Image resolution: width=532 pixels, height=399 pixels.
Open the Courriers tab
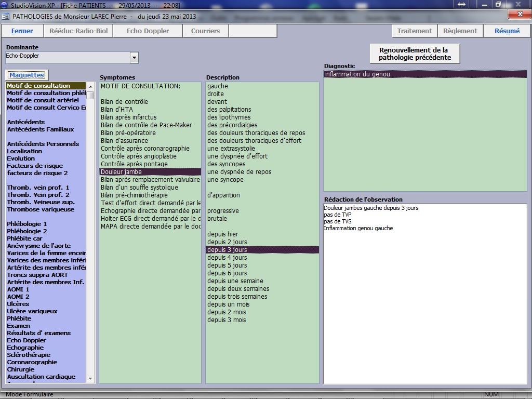(x=205, y=31)
